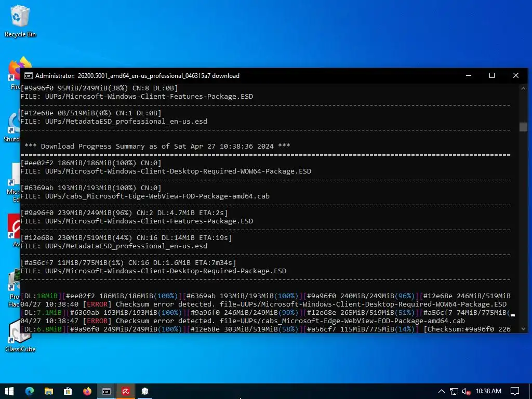Close the Administrator console window
The image size is (532, 399).
coord(516,75)
